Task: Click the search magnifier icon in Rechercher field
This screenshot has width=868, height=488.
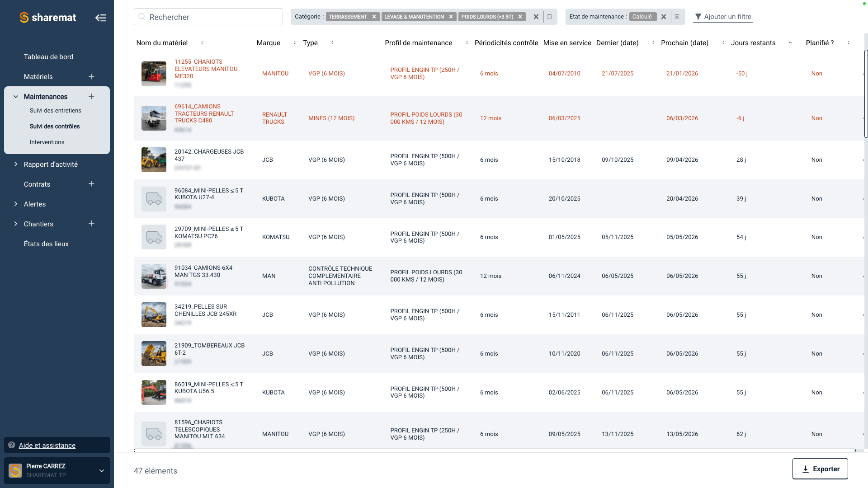Action: 142,16
